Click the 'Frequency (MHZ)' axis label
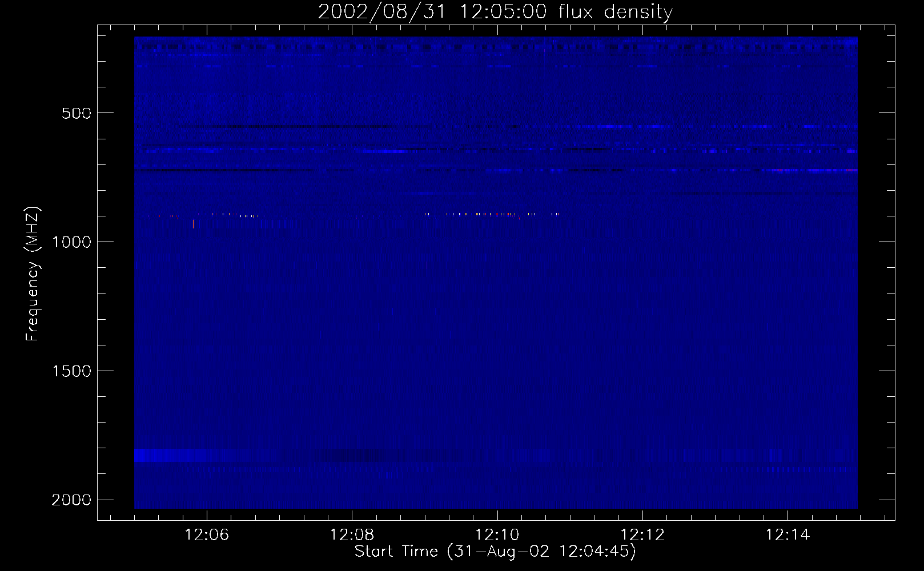924x571 pixels. (32, 274)
